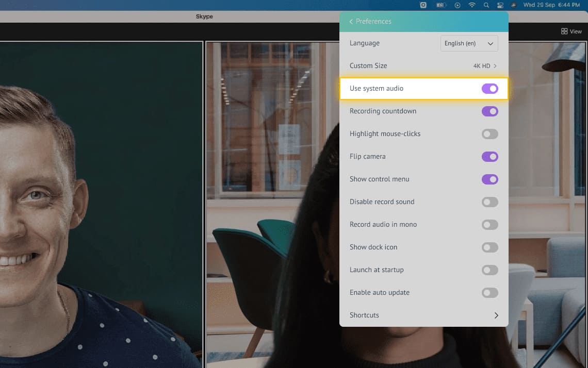Turn off Use system audio switch

pyautogui.click(x=489, y=89)
